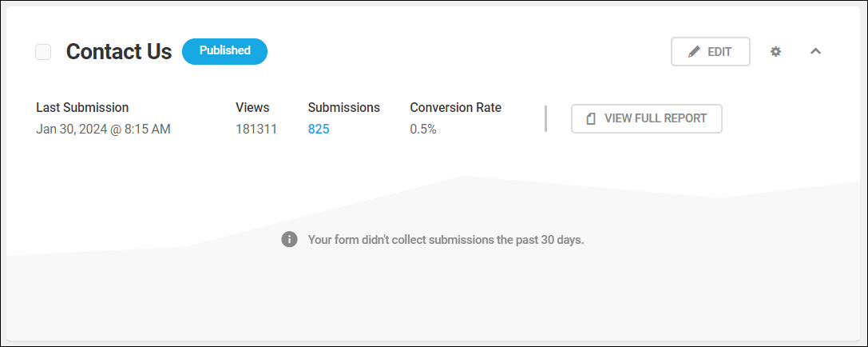Tick the checkbox beside Contact Us
This screenshot has height=347, width=868.
pos(43,52)
